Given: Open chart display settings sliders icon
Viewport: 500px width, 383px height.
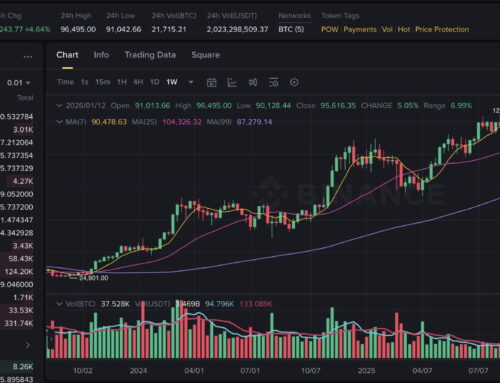Looking at the screenshot, I should pos(274,82).
